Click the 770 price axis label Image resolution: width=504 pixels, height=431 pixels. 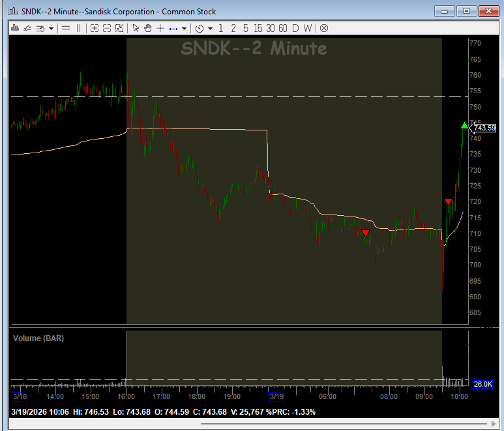click(475, 43)
